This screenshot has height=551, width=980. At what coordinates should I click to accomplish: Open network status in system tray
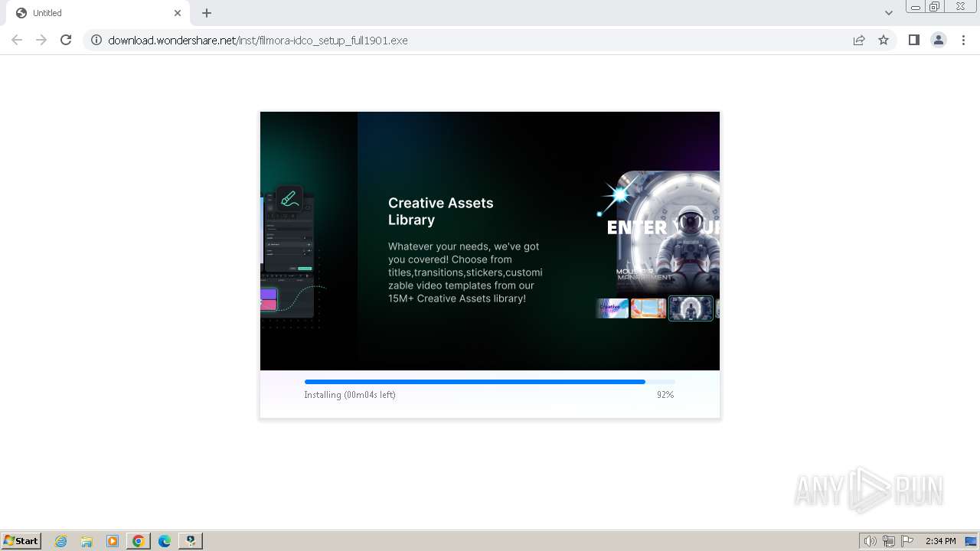tap(889, 541)
